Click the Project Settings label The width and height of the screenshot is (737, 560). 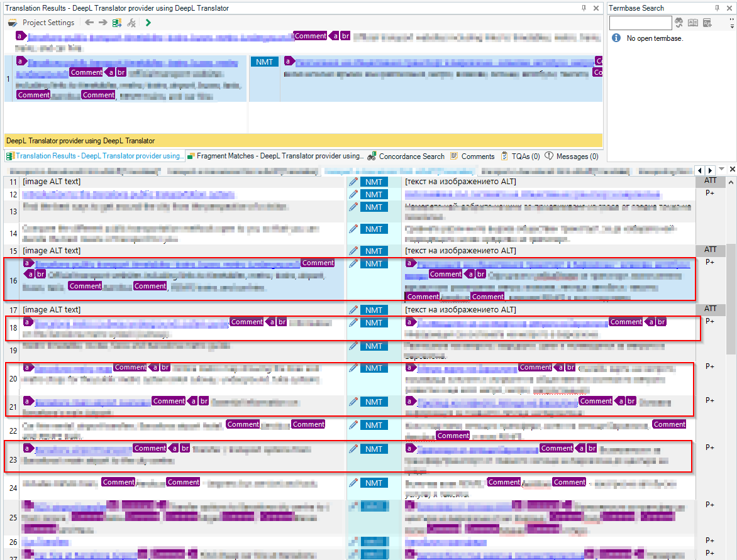pyautogui.click(x=48, y=23)
